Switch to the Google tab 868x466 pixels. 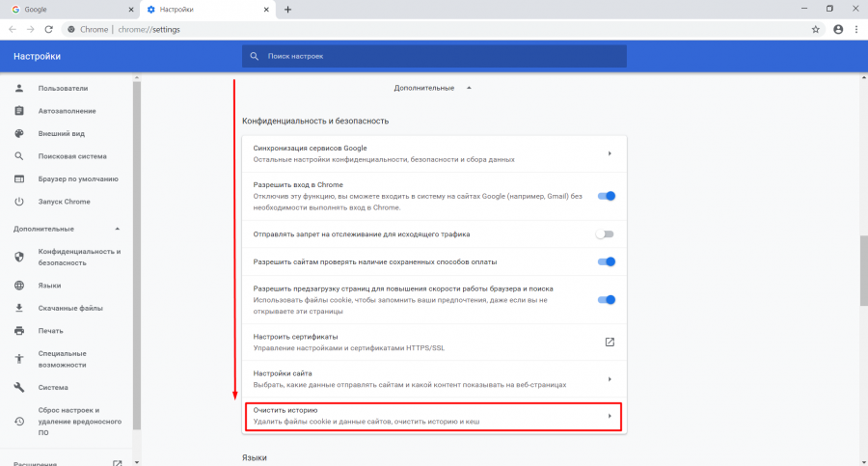point(68,9)
